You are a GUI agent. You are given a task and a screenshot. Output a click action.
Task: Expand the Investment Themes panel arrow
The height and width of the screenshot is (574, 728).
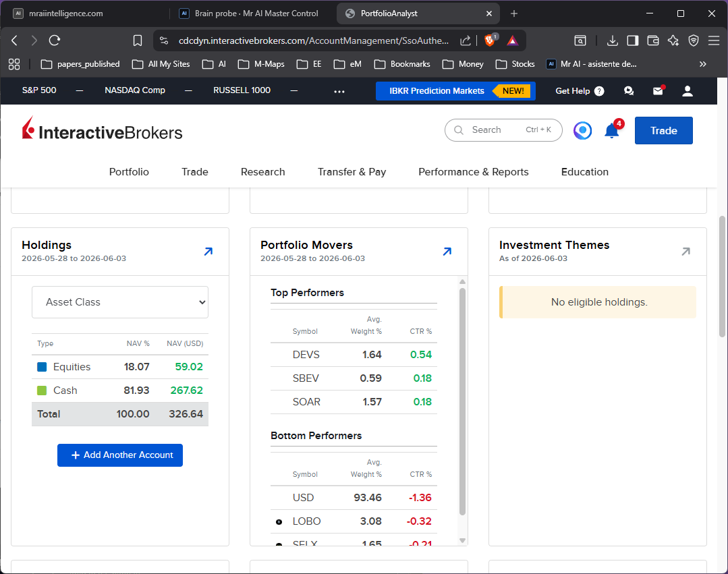coord(685,252)
